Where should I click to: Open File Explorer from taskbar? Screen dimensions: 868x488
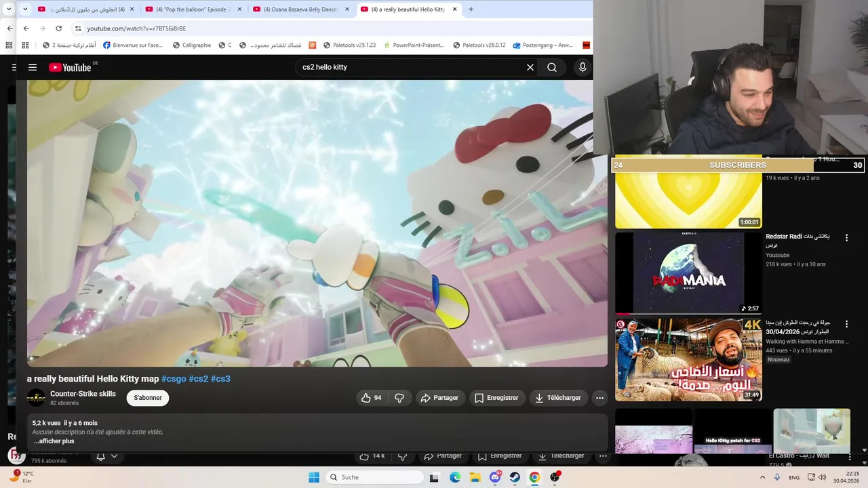click(x=475, y=477)
